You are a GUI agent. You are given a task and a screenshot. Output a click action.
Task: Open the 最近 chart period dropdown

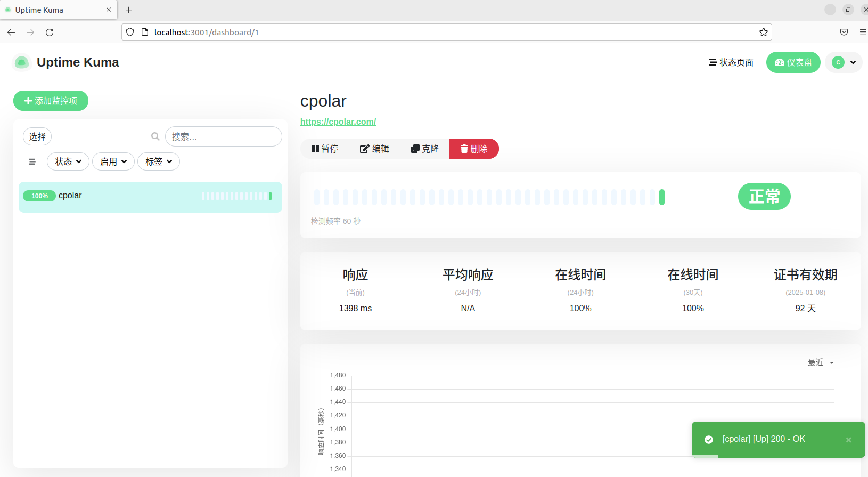point(821,362)
